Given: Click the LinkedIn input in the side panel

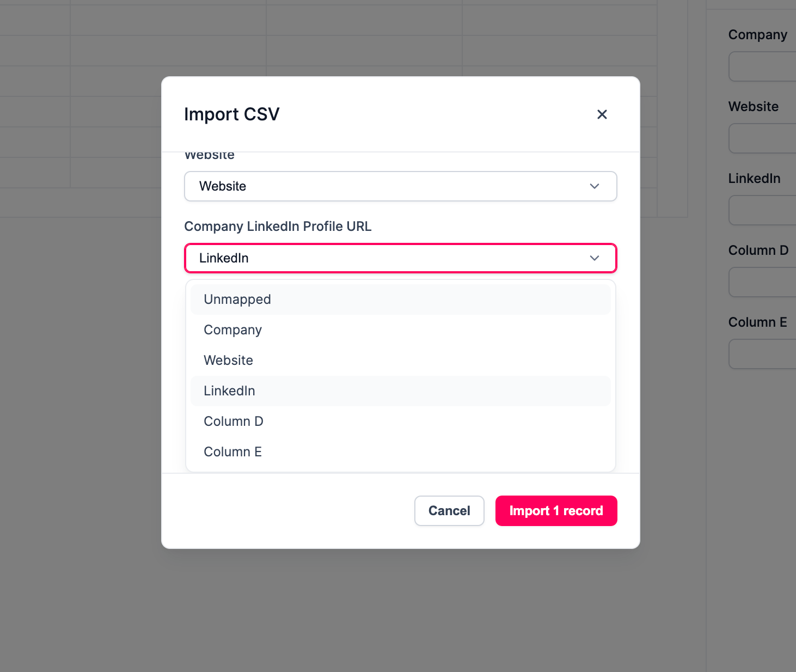Looking at the screenshot, I should [x=762, y=210].
